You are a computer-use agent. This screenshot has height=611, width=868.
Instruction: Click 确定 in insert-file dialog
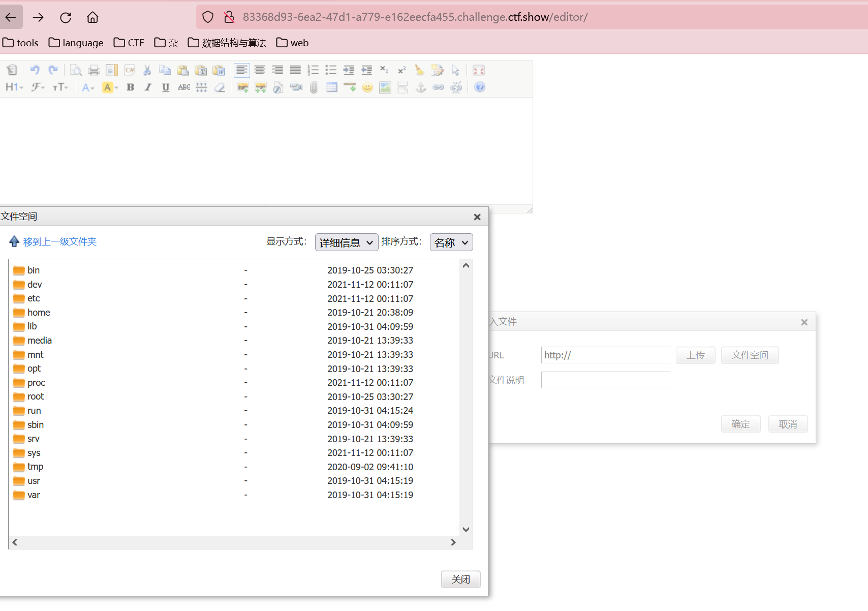click(740, 424)
